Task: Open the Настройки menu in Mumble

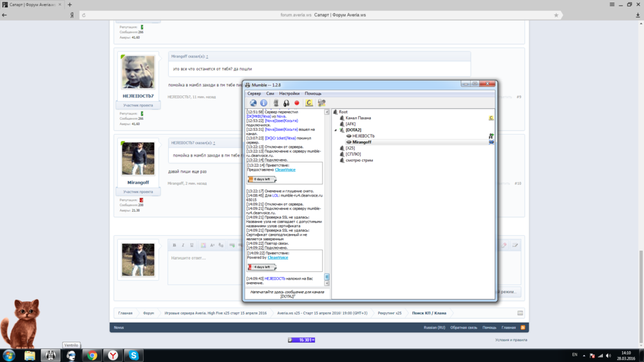Action: click(x=289, y=93)
